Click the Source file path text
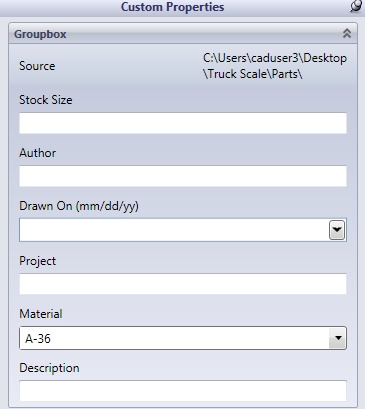Image resolution: width=365 pixels, height=409 pixels. click(275, 66)
